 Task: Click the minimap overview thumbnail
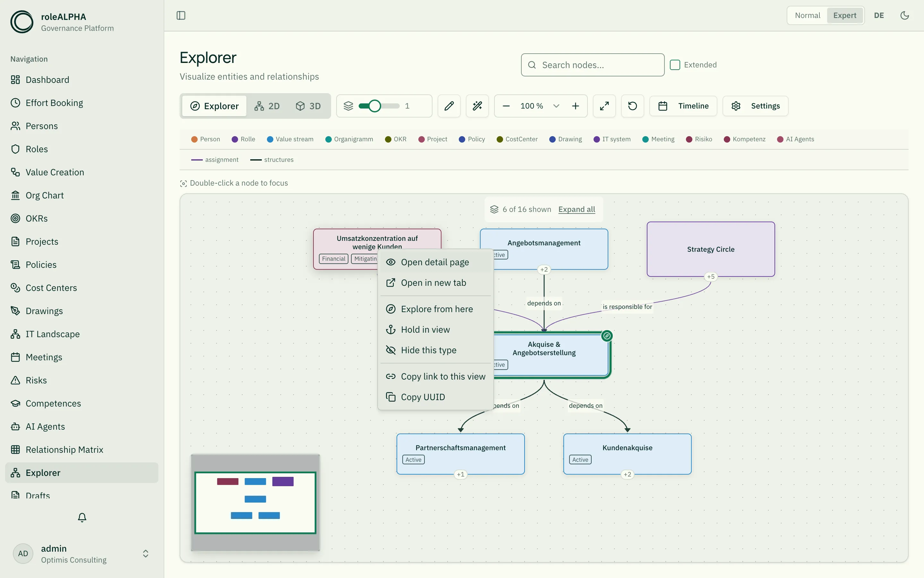[x=255, y=502]
